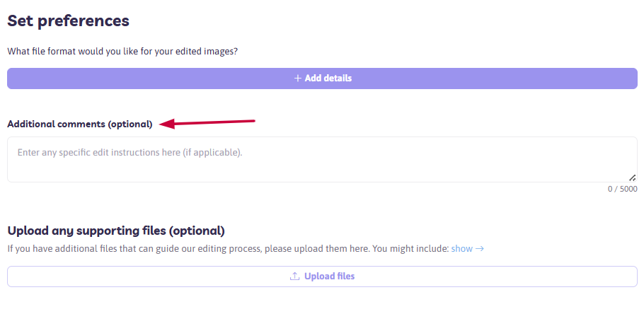Click the Upload any supporting files heading
This screenshot has width=644, height=314.
click(116, 231)
